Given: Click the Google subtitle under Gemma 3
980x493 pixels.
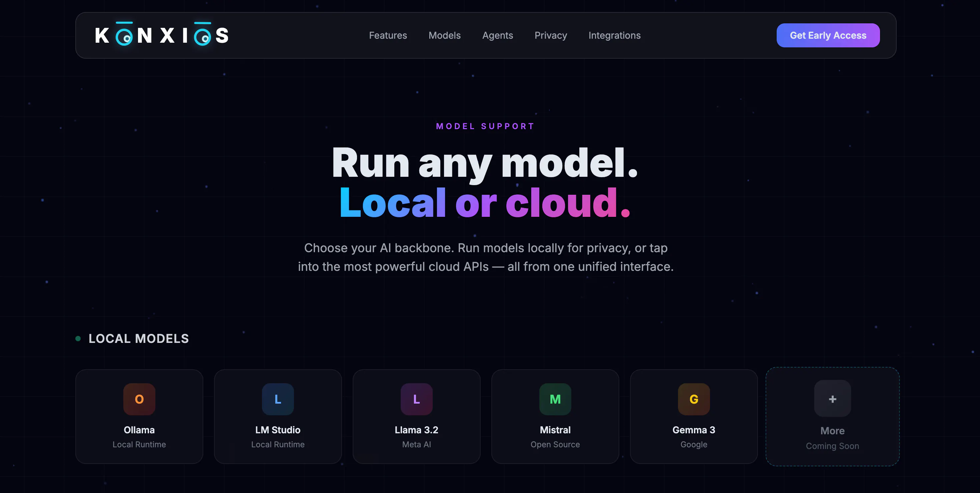Looking at the screenshot, I should coord(694,444).
